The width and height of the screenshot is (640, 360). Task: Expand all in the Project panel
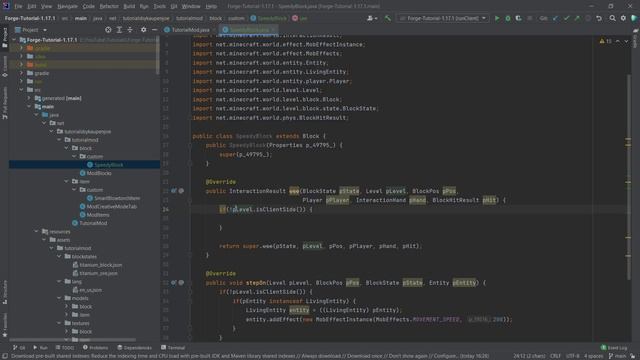[119, 30]
